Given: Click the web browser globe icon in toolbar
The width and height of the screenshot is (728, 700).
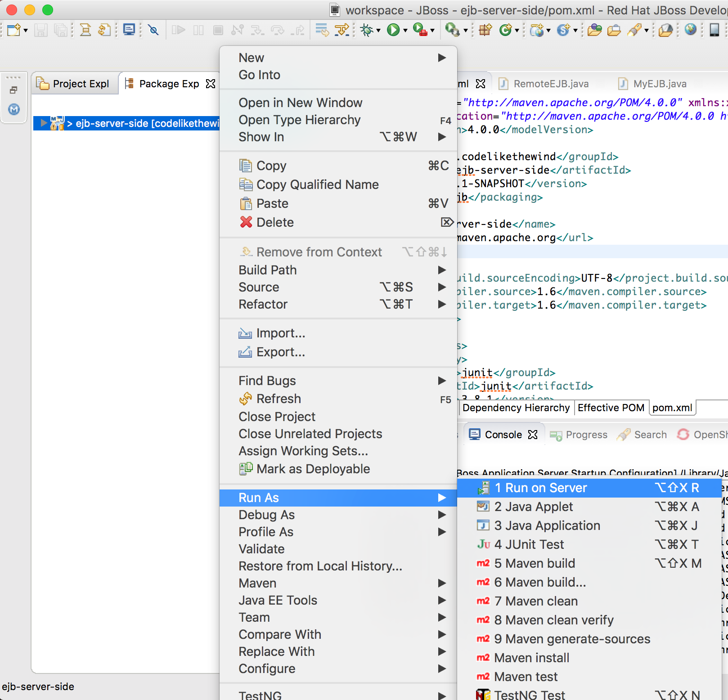Looking at the screenshot, I should pyautogui.click(x=690, y=30).
